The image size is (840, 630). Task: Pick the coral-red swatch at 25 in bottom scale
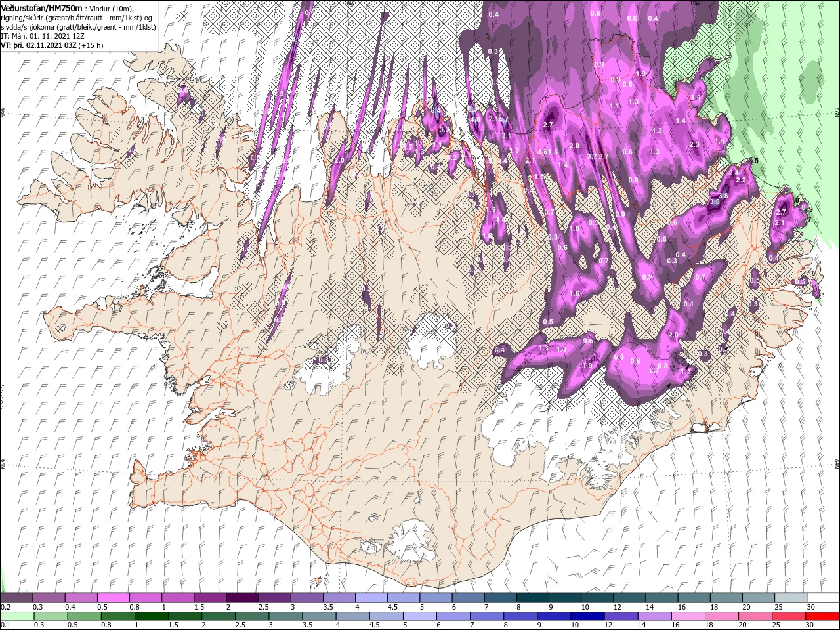[788, 616]
